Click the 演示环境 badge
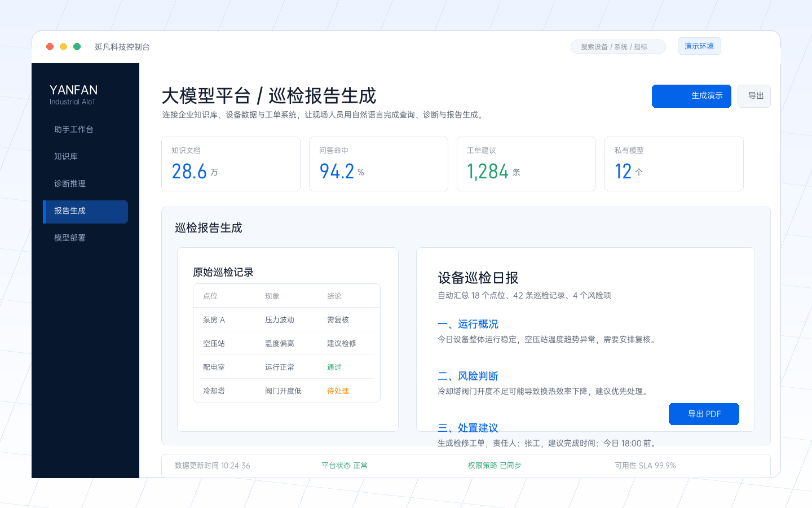812x508 pixels. point(699,46)
